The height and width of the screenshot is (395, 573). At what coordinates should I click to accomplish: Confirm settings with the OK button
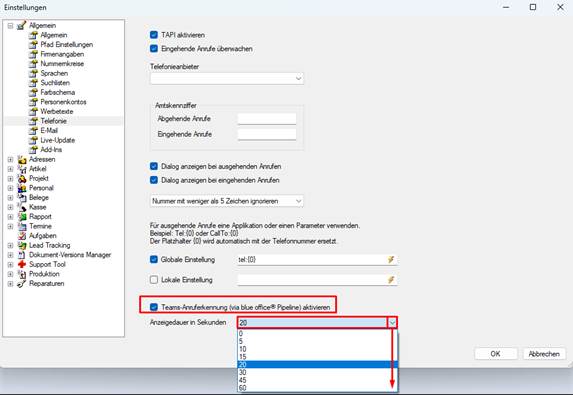click(496, 354)
